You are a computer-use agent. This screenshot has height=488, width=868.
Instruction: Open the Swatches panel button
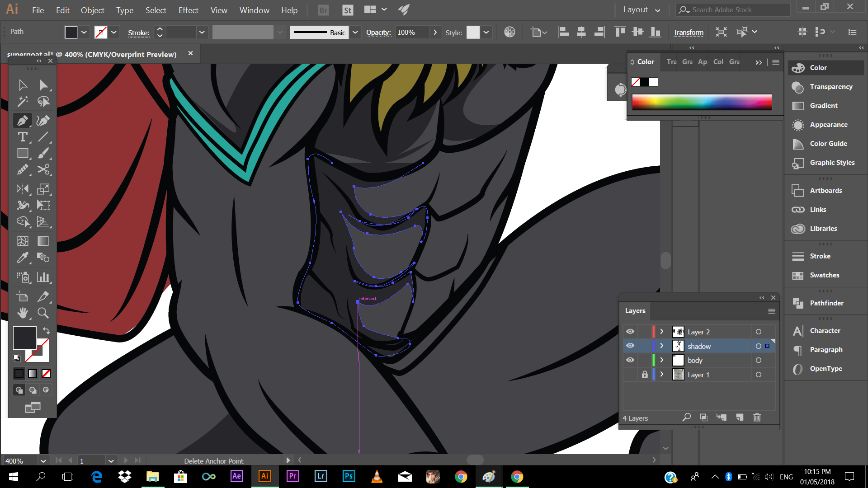[x=824, y=275]
